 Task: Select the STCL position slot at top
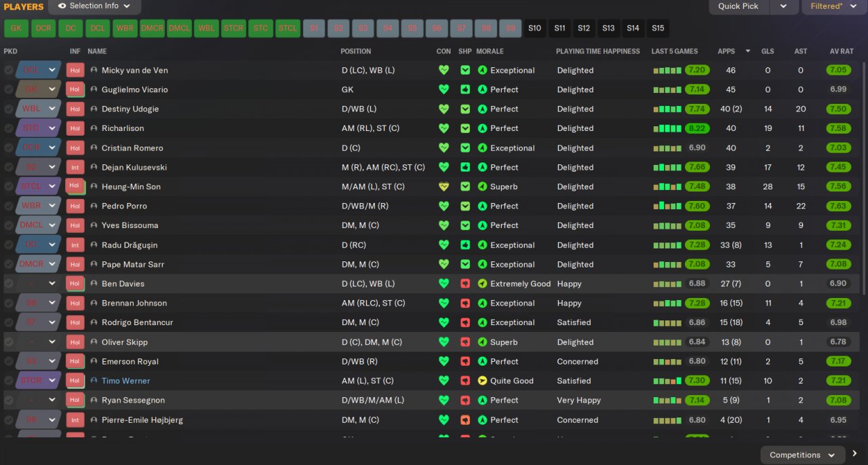pos(288,29)
